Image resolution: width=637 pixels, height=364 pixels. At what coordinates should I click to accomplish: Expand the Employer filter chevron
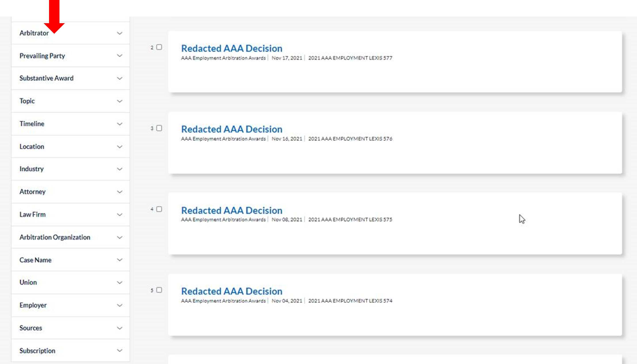[120, 305]
